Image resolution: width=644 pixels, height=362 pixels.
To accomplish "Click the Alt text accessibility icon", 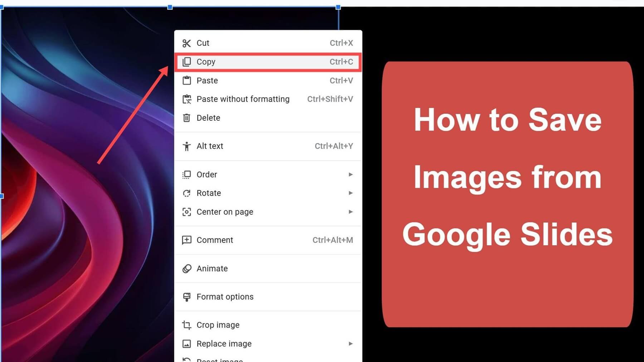I will (186, 146).
